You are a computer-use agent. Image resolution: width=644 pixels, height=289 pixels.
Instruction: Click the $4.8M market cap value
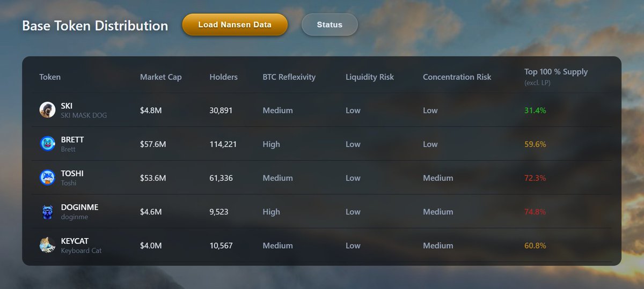click(x=151, y=110)
